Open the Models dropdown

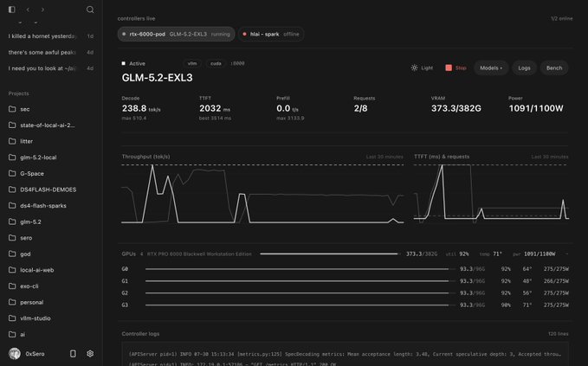click(491, 67)
